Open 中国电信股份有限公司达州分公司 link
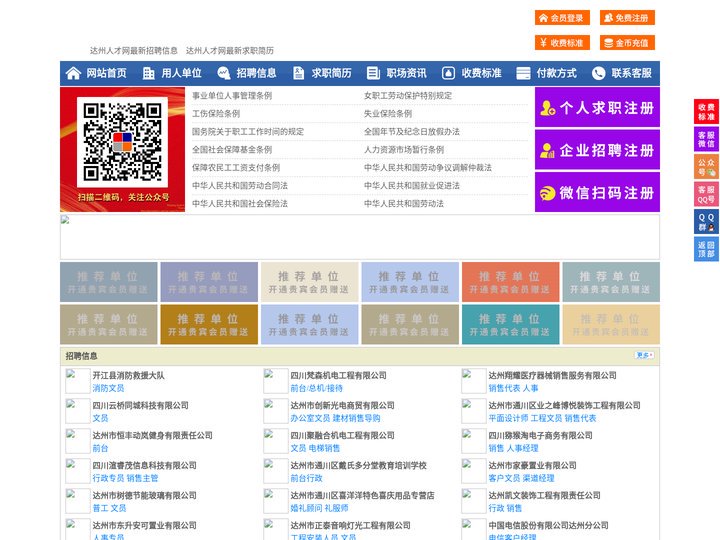 coord(548,525)
